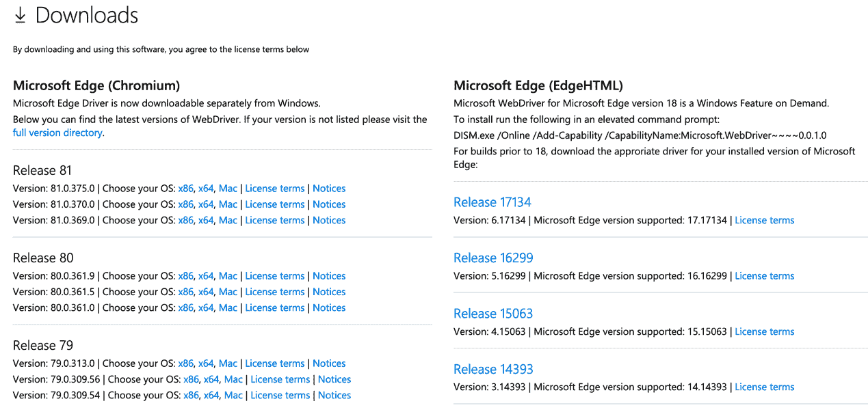The width and height of the screenshot is (868, 412).
Task: Open License terms for version 81.0.375.0
Action: [274, 189]
